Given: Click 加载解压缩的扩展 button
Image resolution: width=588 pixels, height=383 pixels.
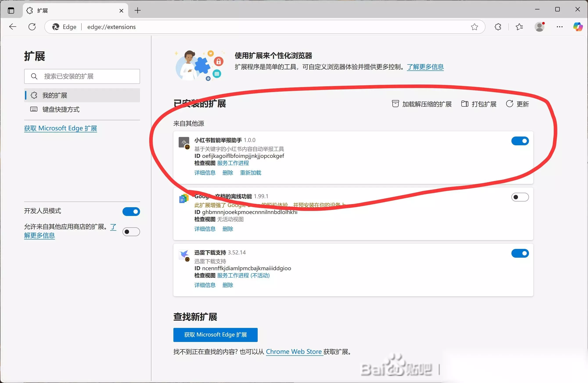Looking at the screenshot, I should tap(422, 104).
